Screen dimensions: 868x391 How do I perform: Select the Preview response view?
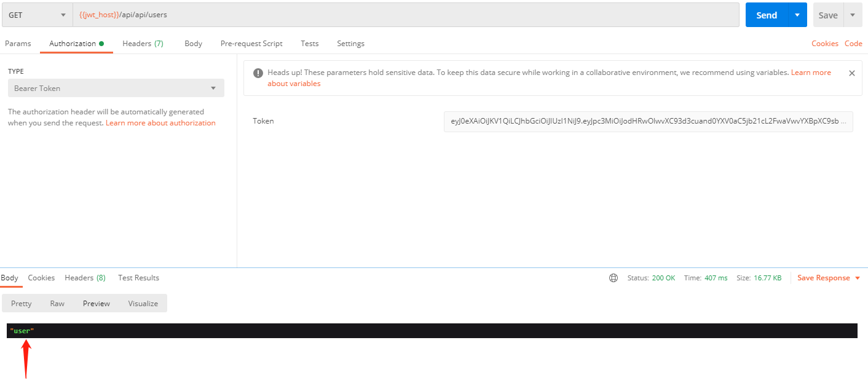click(97, 304)
